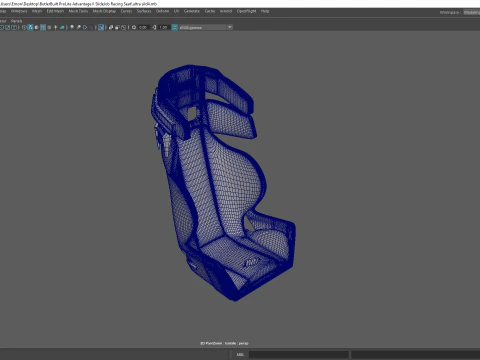
Task: Click the 2D Pan/Zoom persp status text
Action: point(224,343)
